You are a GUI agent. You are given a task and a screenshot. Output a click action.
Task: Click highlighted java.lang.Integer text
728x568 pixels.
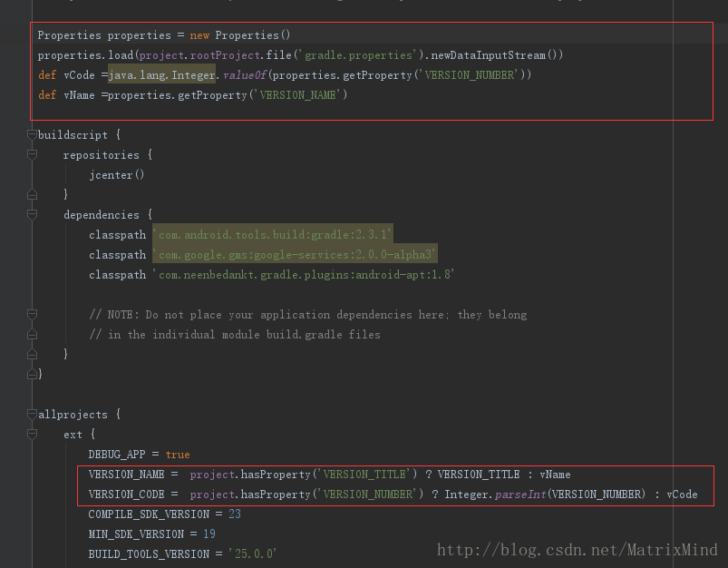tap(161, 74)
